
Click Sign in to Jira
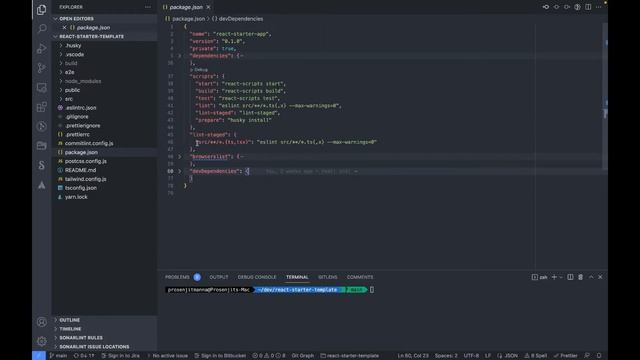coord(120,356)
